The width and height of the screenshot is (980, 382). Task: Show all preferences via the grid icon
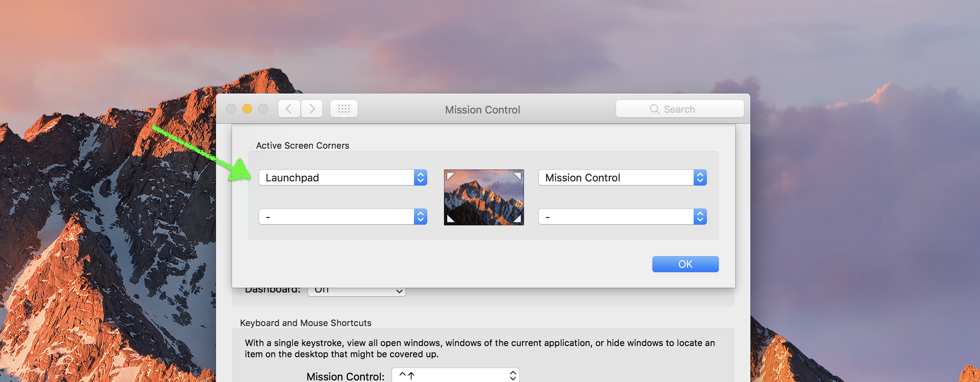(344, 109)
